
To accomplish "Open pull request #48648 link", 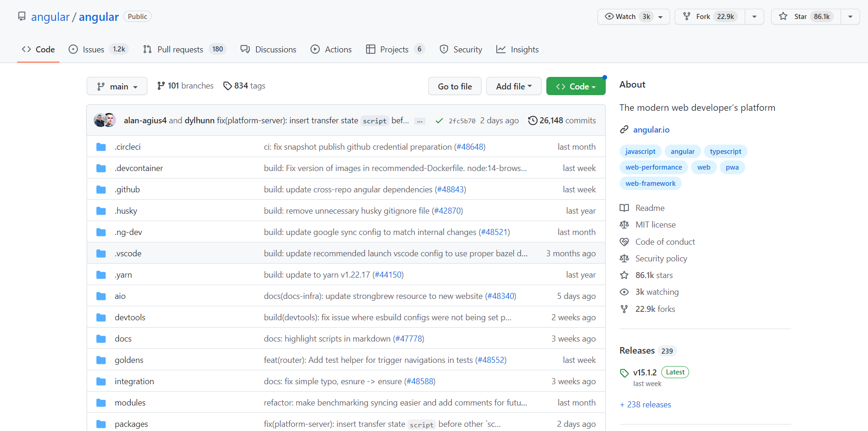I will pos(470,147).
